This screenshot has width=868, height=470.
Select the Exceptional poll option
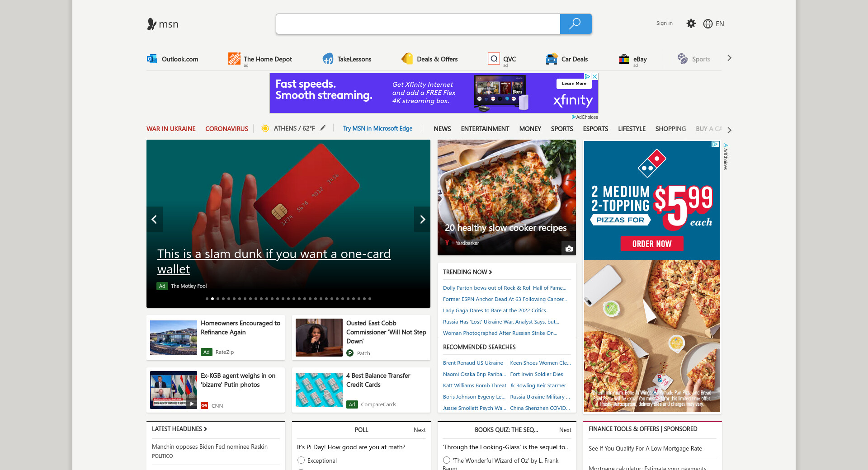pyautogui.click(x=301, y=460)
